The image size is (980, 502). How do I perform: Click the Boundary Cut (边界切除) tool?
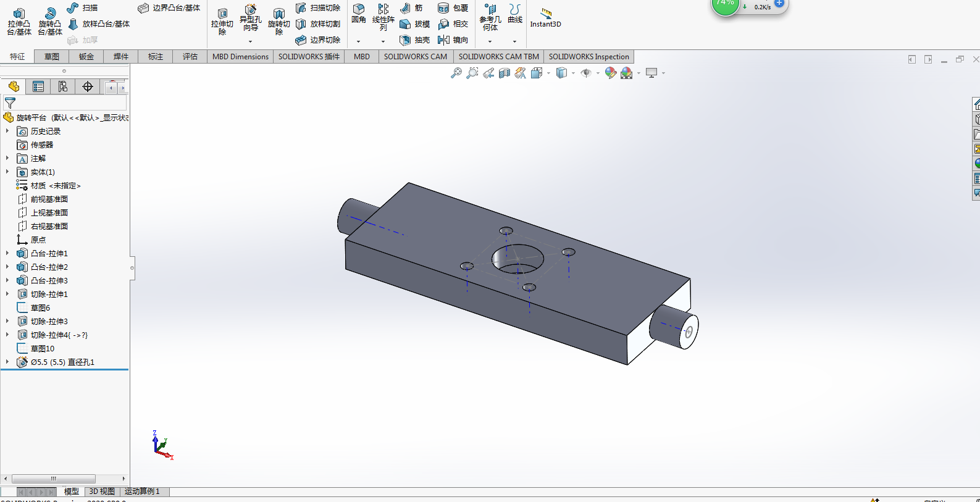pos(317,40)
